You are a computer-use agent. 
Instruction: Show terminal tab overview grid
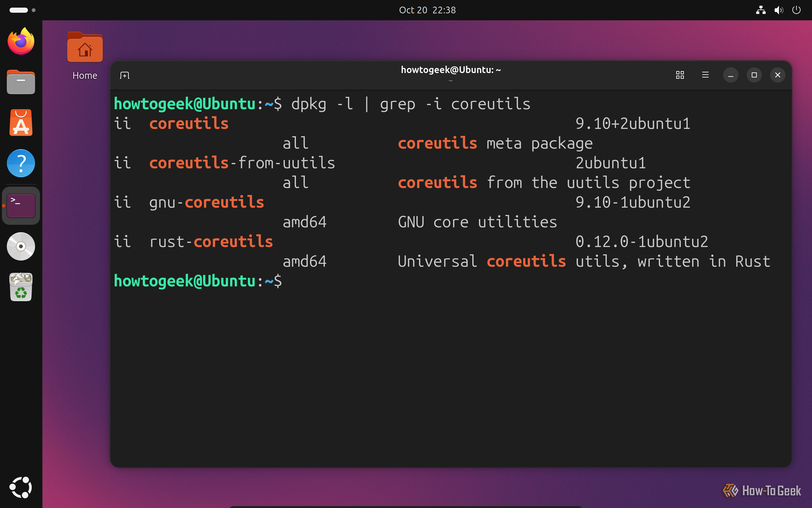pos(680,75)
